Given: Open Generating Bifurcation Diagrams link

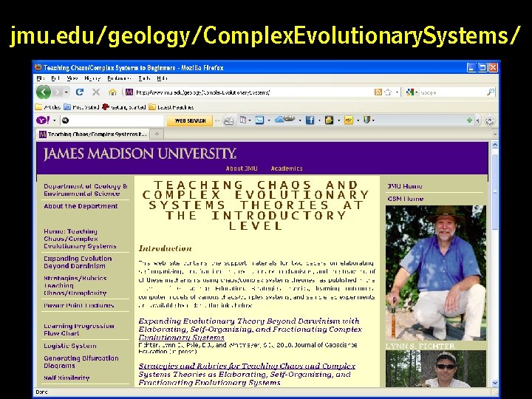Looking at the screenshot, I should 81,362.
